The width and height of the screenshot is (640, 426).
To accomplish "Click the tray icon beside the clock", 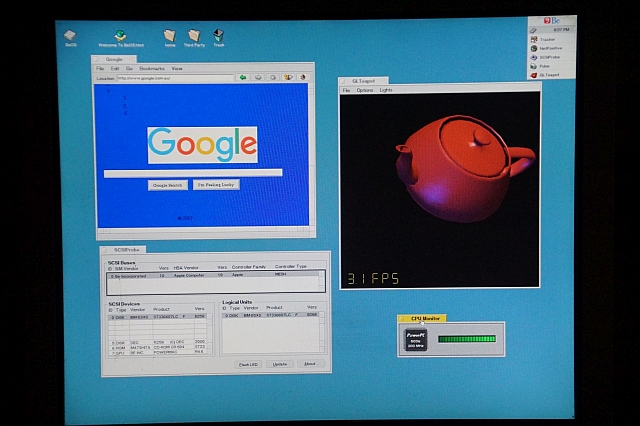I will point(534,30).
